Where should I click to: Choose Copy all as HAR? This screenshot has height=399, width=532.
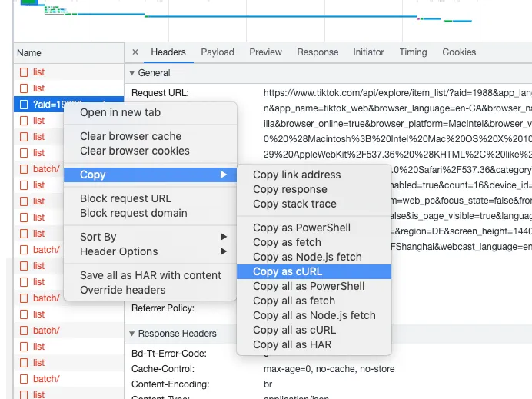coord(314,344)
